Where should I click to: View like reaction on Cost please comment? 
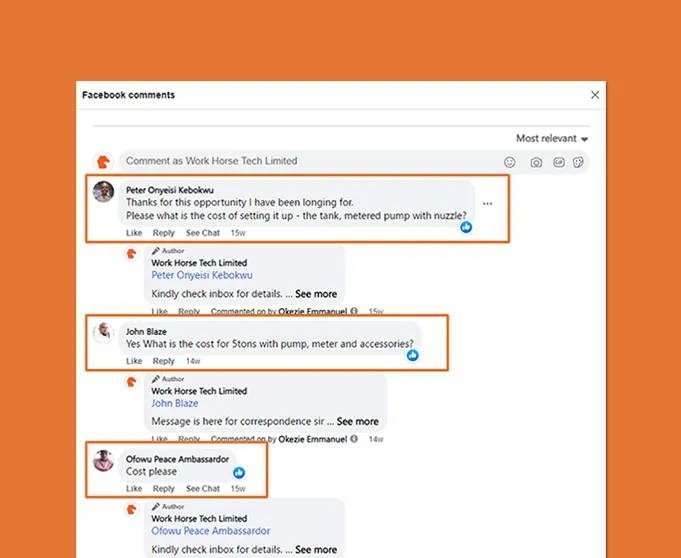click(x=239, y=472)
